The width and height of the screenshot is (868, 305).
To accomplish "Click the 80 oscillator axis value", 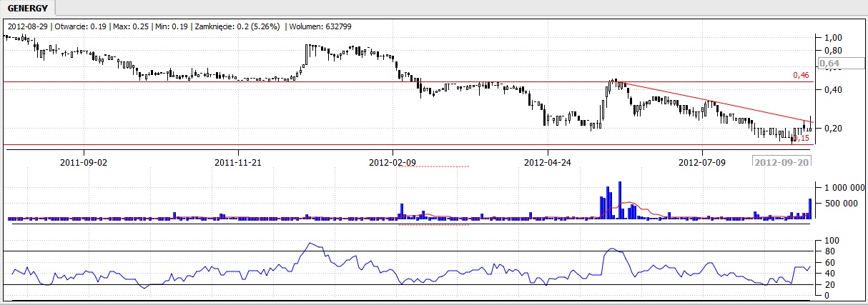I will (x=829, y=251).
